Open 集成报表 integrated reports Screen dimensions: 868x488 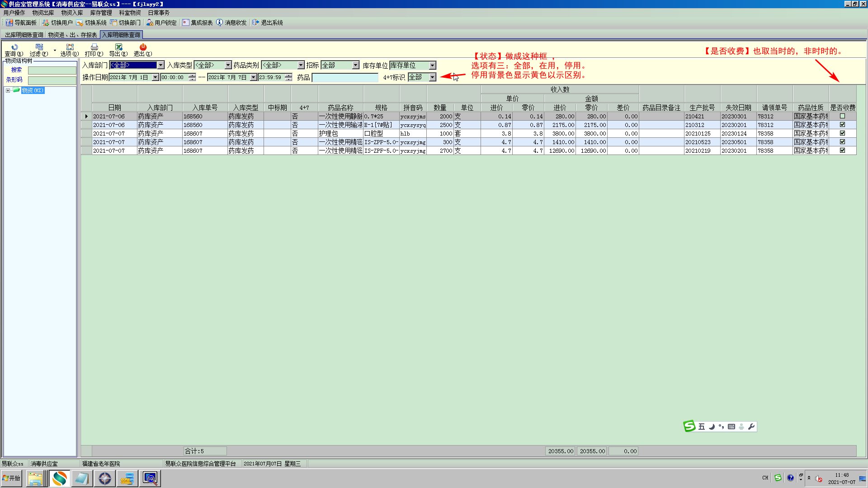coord(198,23)
